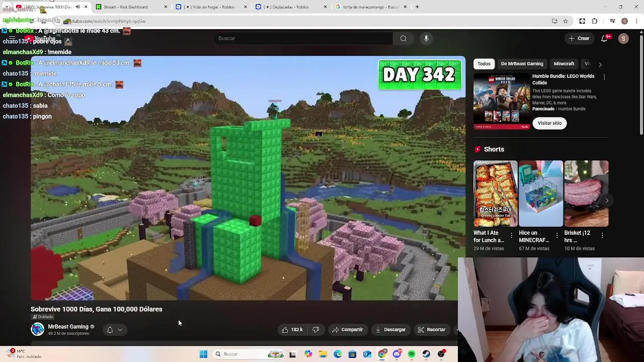Open Chrome media control icon
This screenshot has width=644, height=362.
[x=612, y=21]
